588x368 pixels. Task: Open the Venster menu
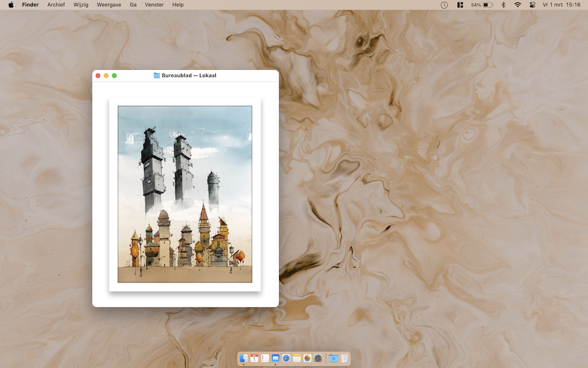pyautogui.click(x=154, y=5)
